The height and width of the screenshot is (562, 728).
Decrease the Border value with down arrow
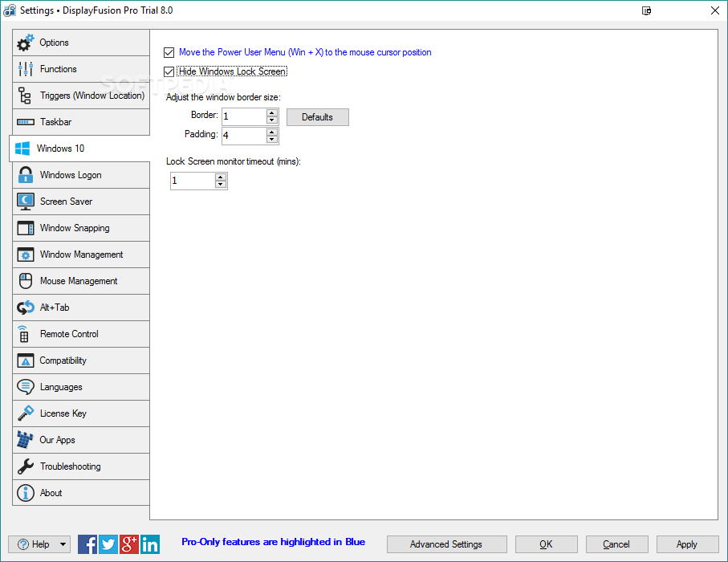click(x=272, y=120)
